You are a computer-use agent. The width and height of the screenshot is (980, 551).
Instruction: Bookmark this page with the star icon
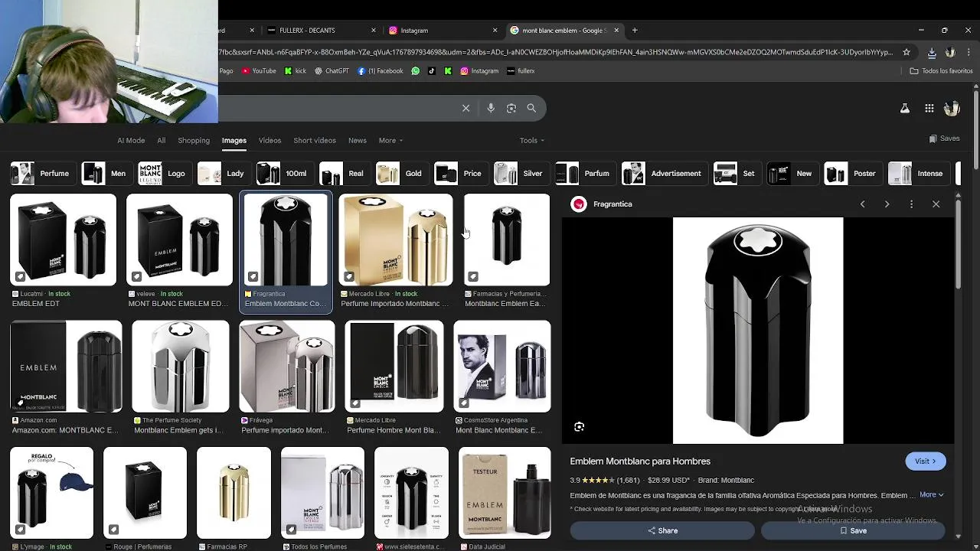pos(906,52)
